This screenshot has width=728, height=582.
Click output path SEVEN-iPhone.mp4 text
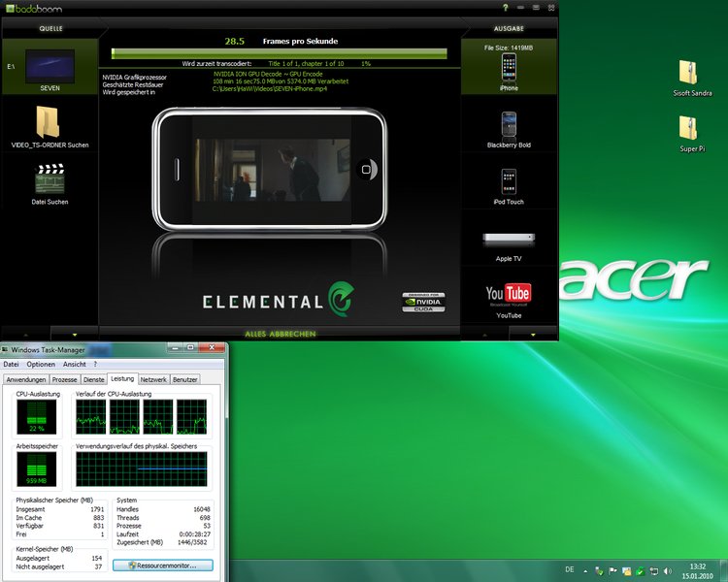click(269, 88)
